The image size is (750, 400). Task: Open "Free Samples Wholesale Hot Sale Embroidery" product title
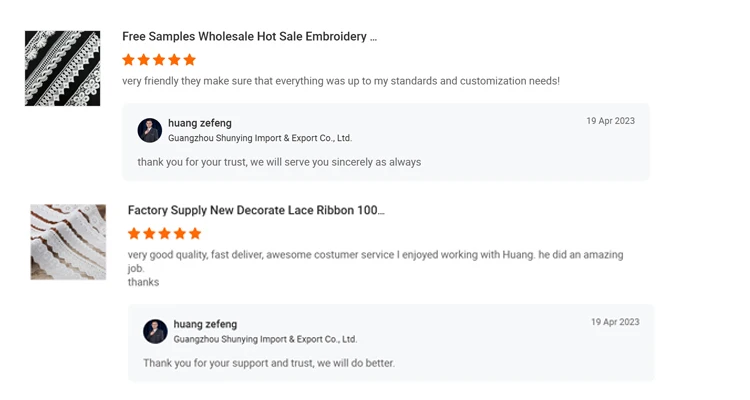249,37
